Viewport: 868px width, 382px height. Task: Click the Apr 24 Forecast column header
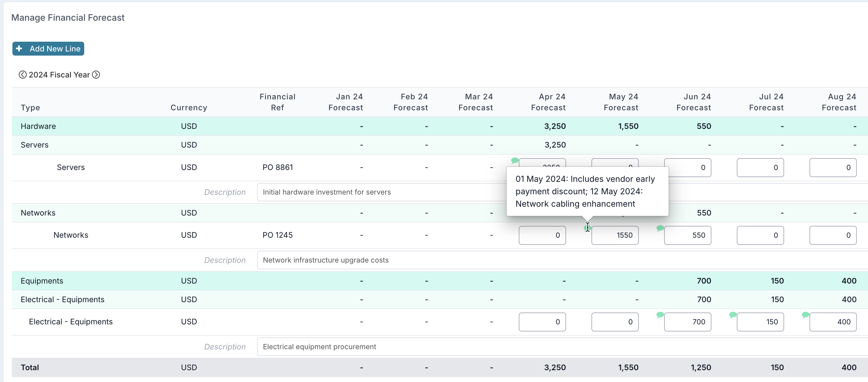point(549,102)
